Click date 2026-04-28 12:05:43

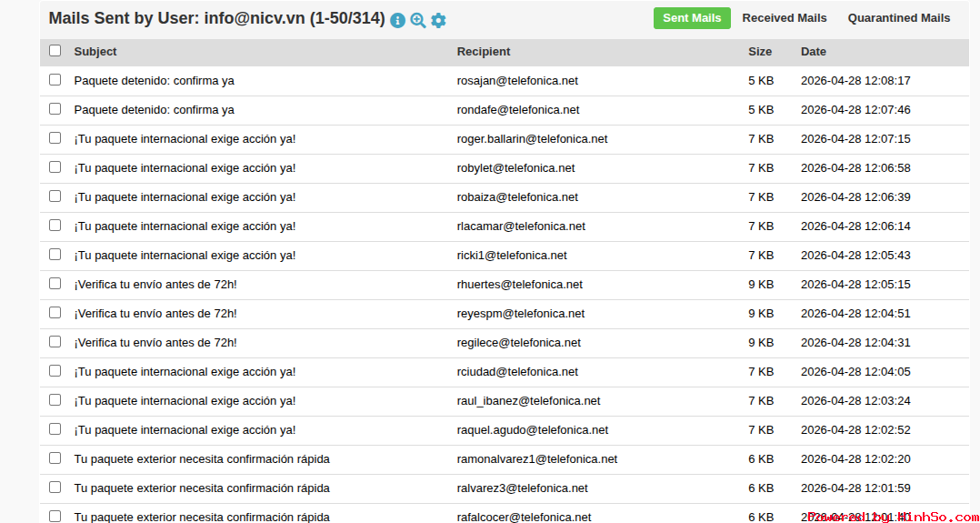855,256
